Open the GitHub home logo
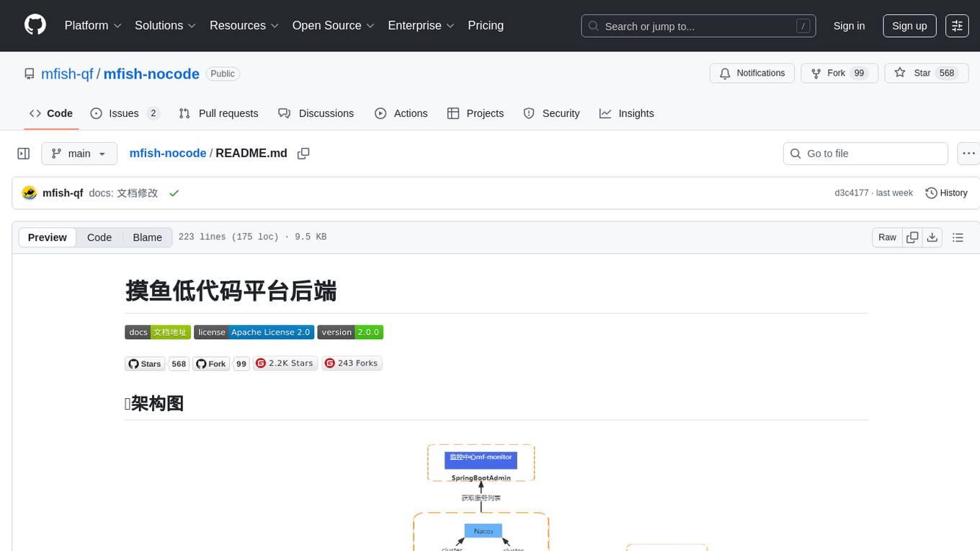This screenshot has height=551, width=980. [x=35, y=25]
